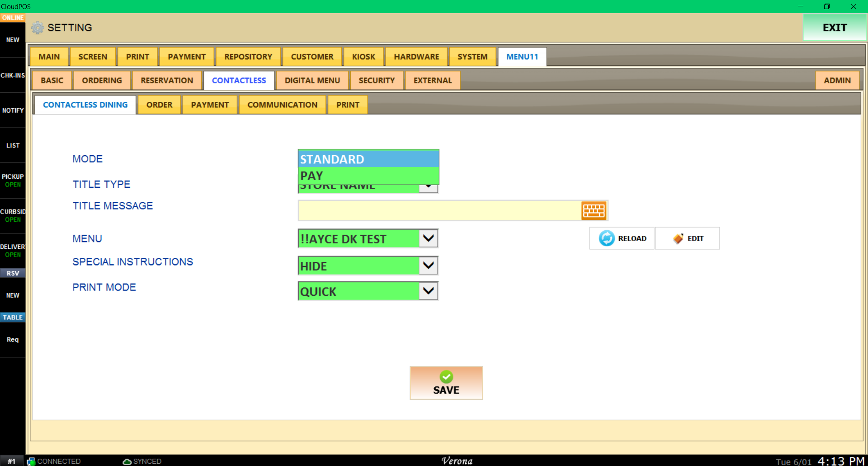868x466 pixels.
Task: Expand SPECIAL INSTRUCTIONS dropdown arrow
Action: click(x=428, y=266)
